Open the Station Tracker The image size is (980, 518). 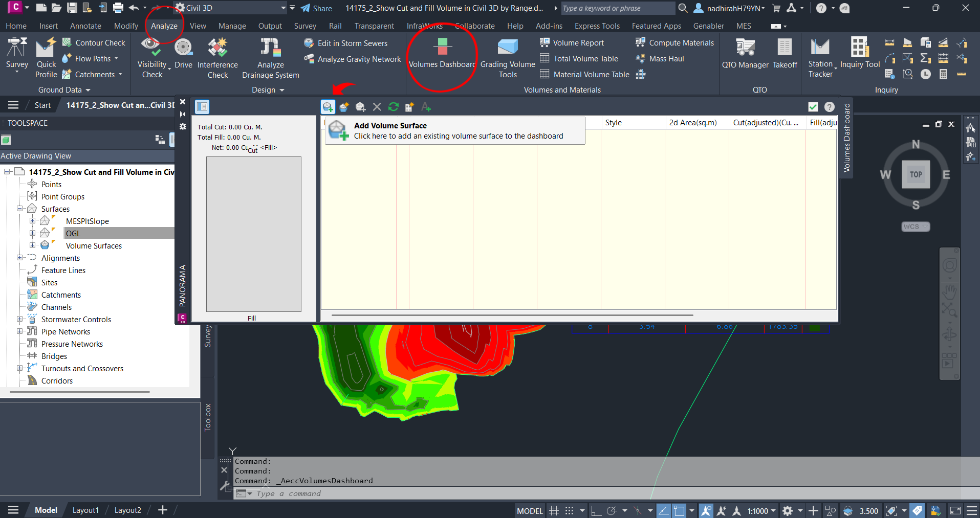[x=820, y=56]
